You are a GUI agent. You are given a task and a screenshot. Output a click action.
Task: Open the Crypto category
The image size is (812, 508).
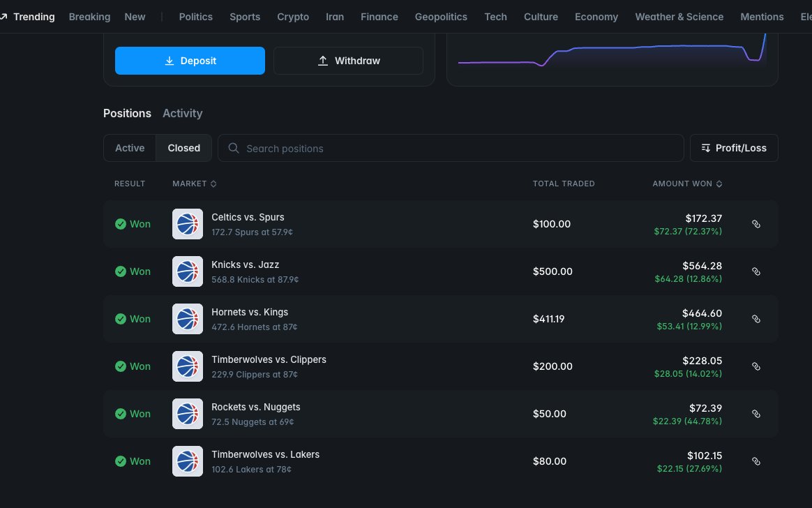[293, 17]
